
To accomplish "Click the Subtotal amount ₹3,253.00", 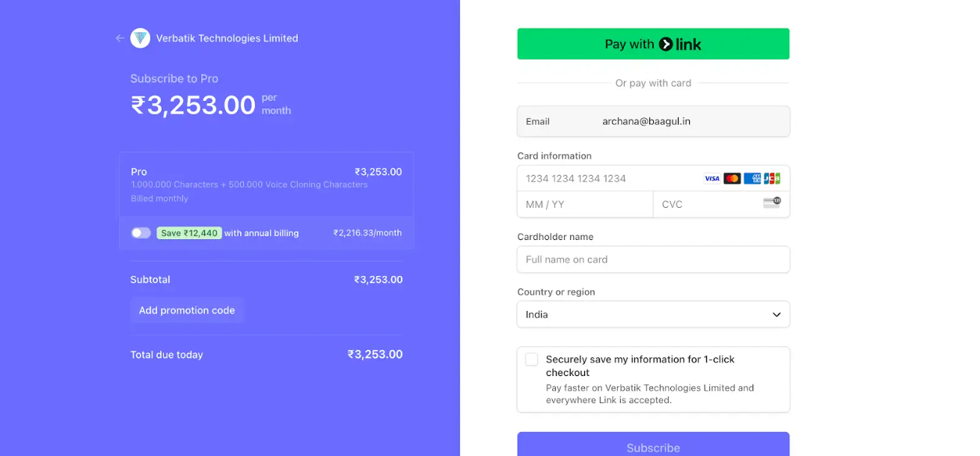I will click(378, 280).
